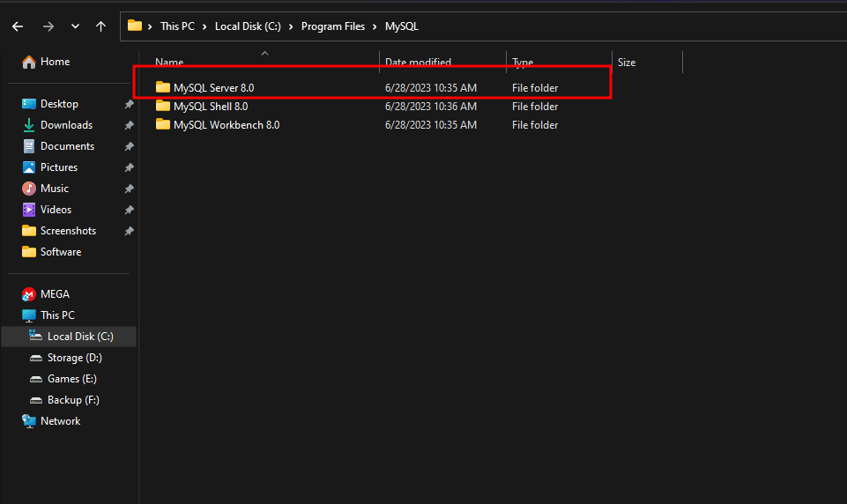Viewport: 847px width, 504px height.
Task: Click the Screenshots folder icon
Action: point(28,231)
